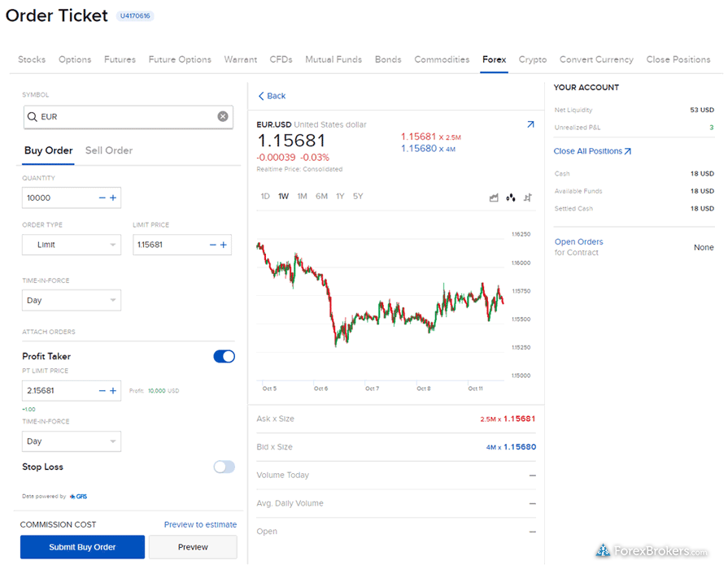Clear the EUR symbol search field
The width and height of the screenshot is (728, 569).
tap(223, 117)
